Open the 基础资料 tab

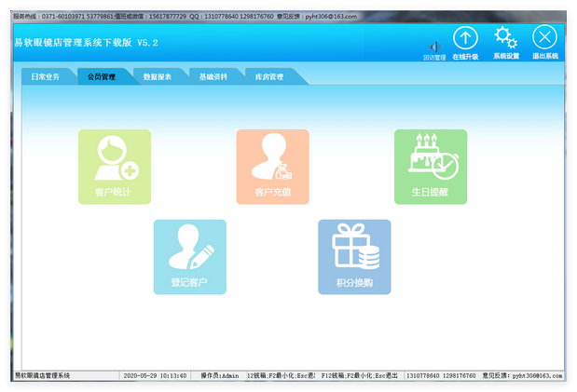213,77
